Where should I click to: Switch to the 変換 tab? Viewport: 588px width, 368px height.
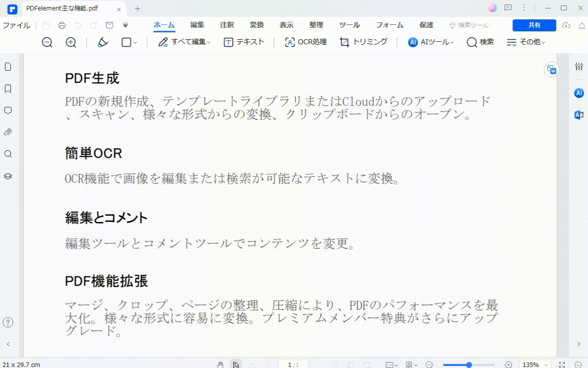point(256,25)
